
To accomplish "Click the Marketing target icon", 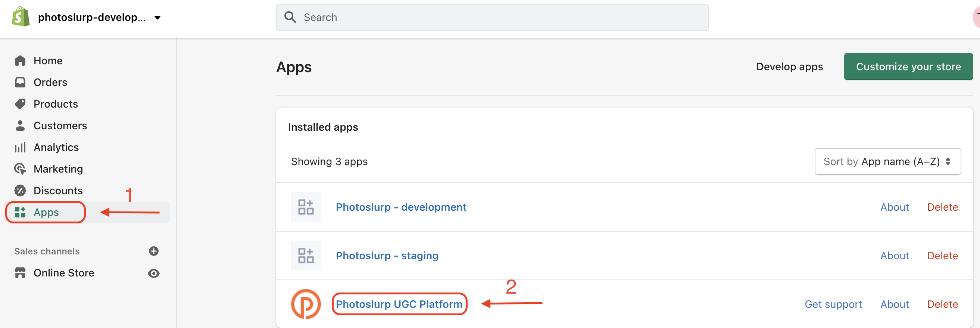I will [x=20, y=169].
